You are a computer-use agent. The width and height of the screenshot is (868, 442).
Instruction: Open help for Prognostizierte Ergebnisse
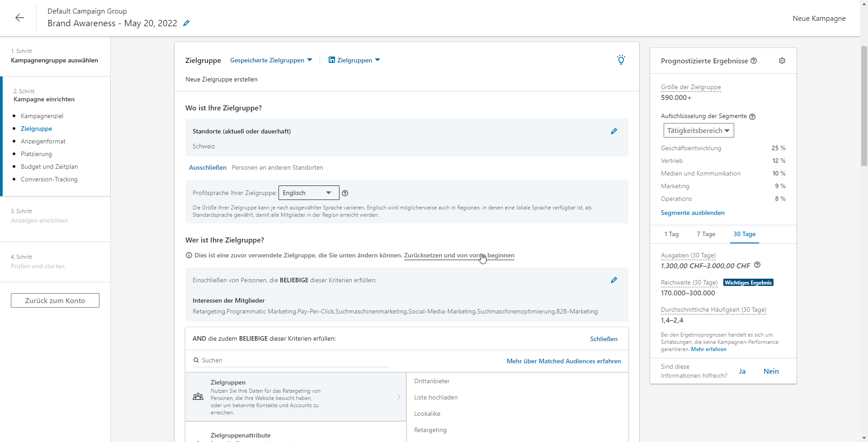pos(754,61)
